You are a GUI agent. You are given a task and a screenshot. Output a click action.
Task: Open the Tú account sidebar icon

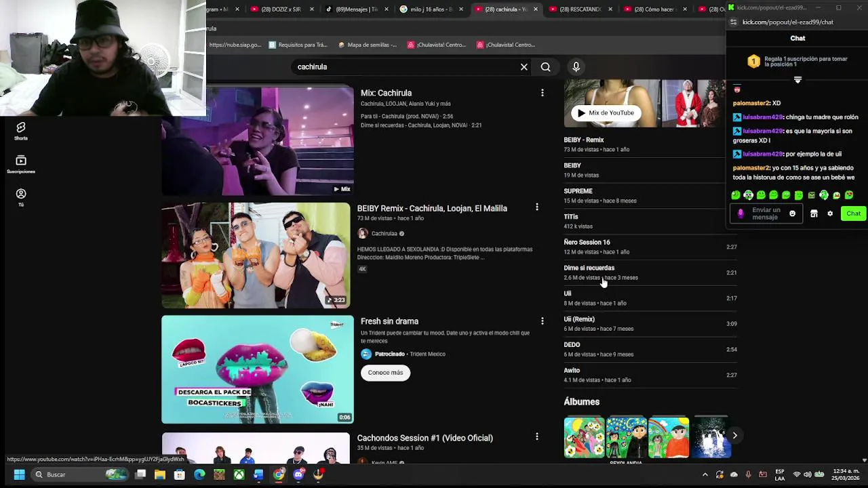pos(21,197)
